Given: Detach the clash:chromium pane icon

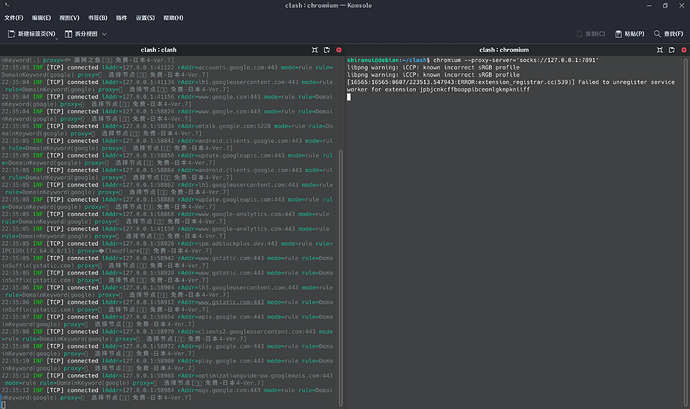Looking at the screenshot, I should [672, 50].
